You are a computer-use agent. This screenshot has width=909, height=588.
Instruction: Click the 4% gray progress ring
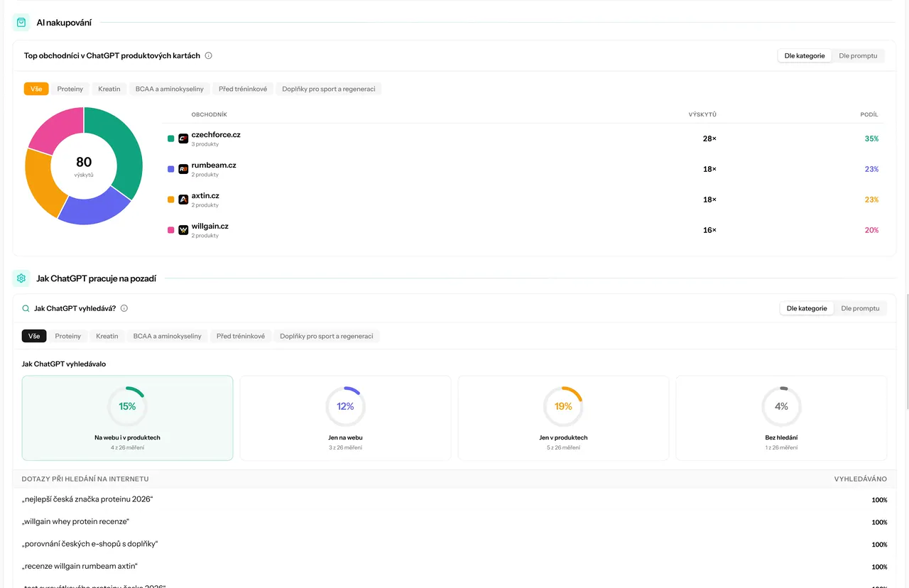[781, 406]
